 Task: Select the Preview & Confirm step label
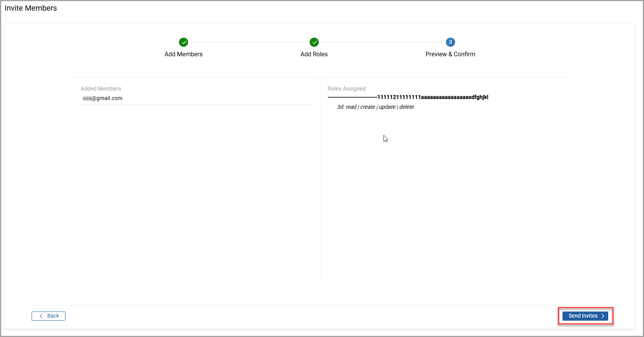450,54
